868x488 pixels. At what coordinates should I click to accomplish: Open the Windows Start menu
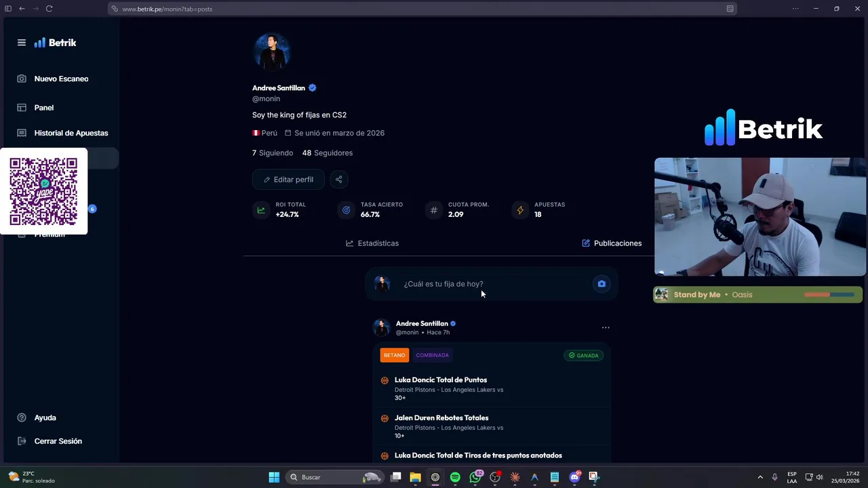point(274,477)
